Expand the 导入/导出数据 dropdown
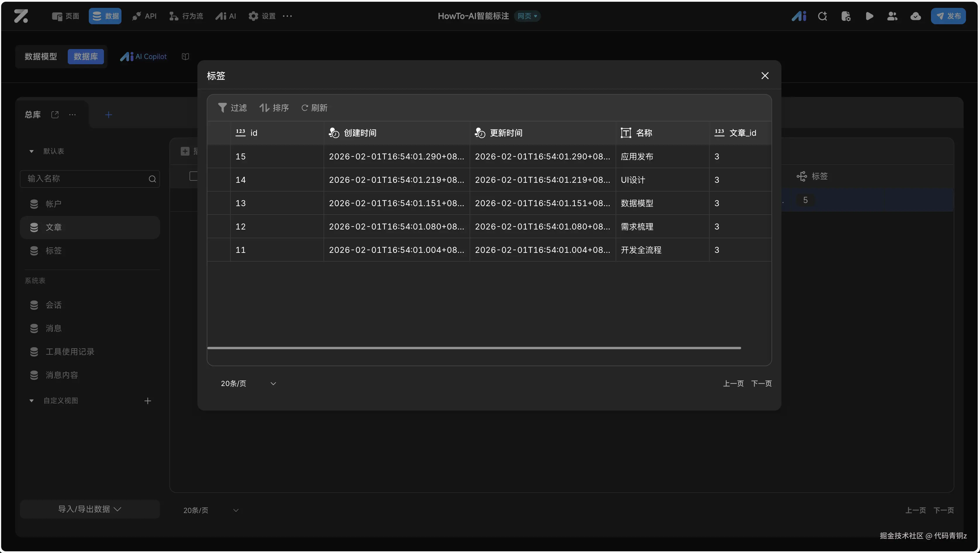 (90, 509)
